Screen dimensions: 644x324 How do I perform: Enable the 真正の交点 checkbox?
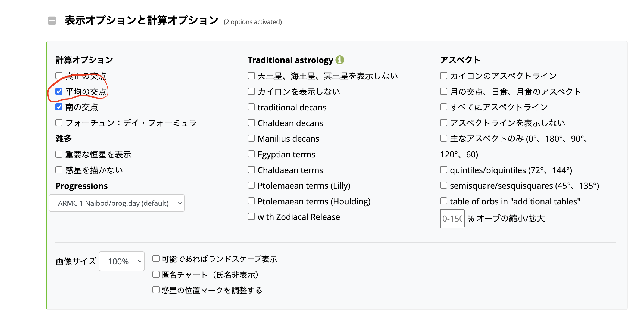click(x=59, y=75)
